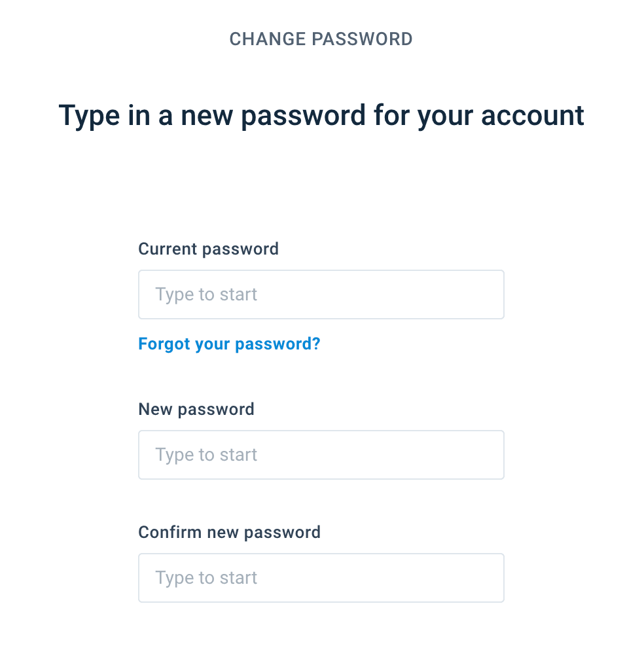644x661 pixels.
Task: Click the "Confirm new password" field label
Action: [x=229, y=532]
